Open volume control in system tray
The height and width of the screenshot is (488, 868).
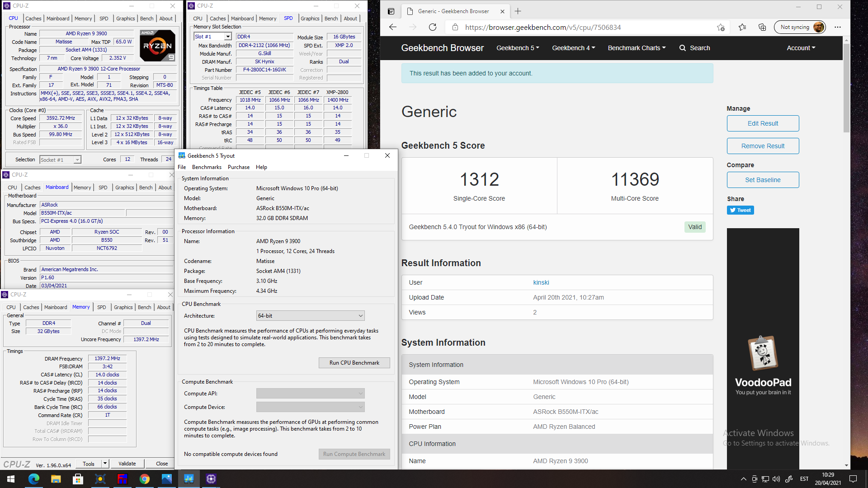tap(776, 479)
